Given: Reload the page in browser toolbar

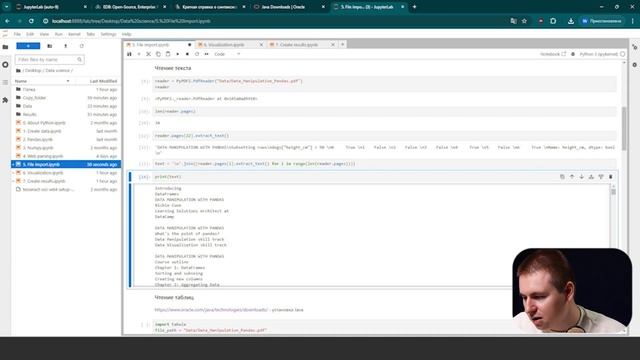Looking at the screenshot, I should click(x=31, y=21).
